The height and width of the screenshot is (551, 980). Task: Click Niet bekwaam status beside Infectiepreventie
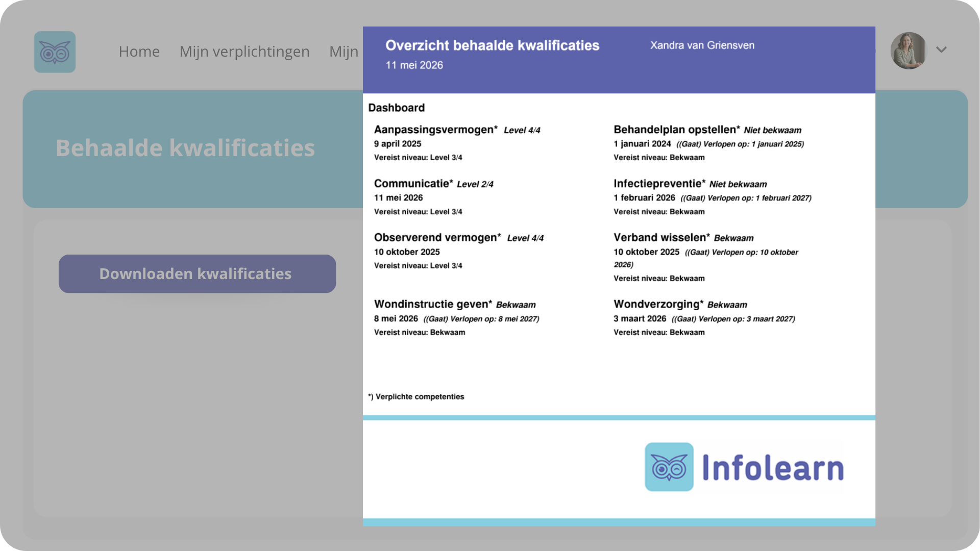tap(738, 184)
